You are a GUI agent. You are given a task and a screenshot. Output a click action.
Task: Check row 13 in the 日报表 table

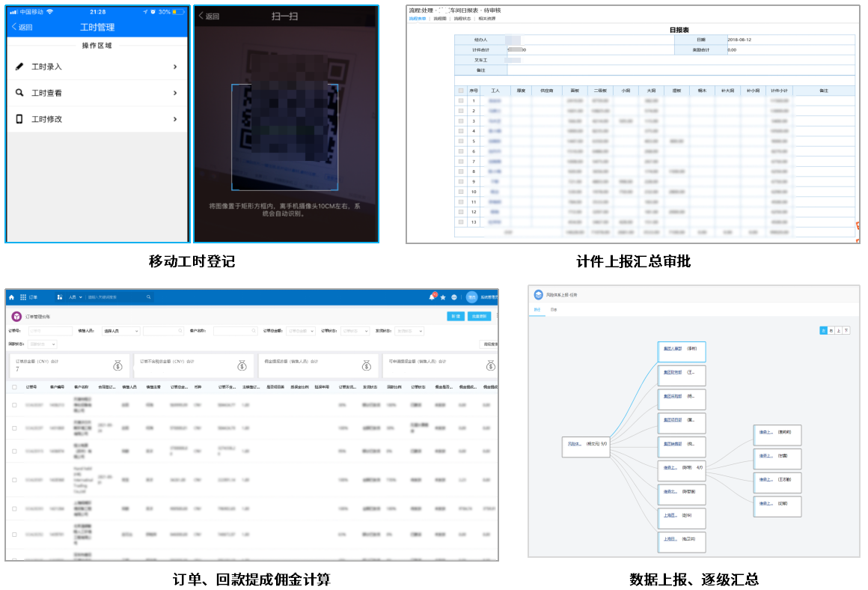point(461,222)
